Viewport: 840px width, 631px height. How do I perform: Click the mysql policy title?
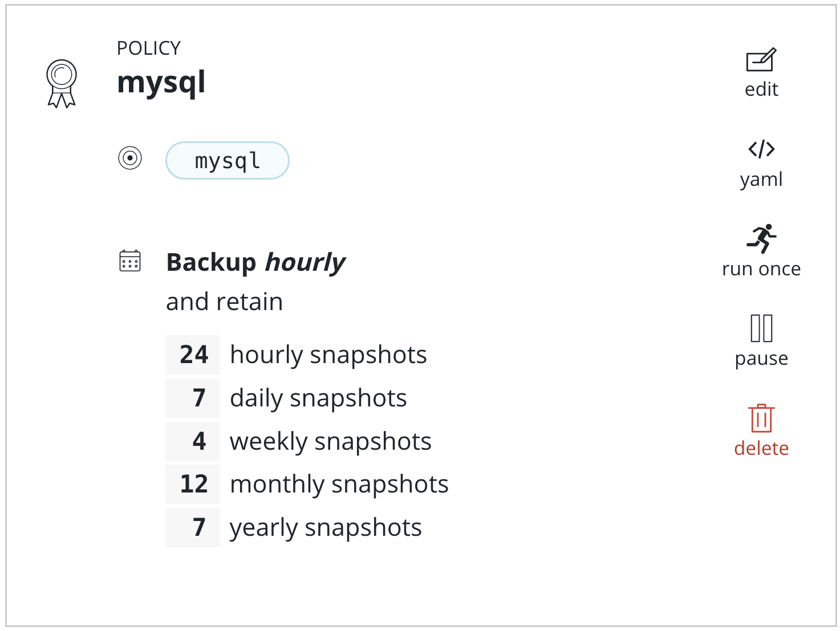[161, 83]
